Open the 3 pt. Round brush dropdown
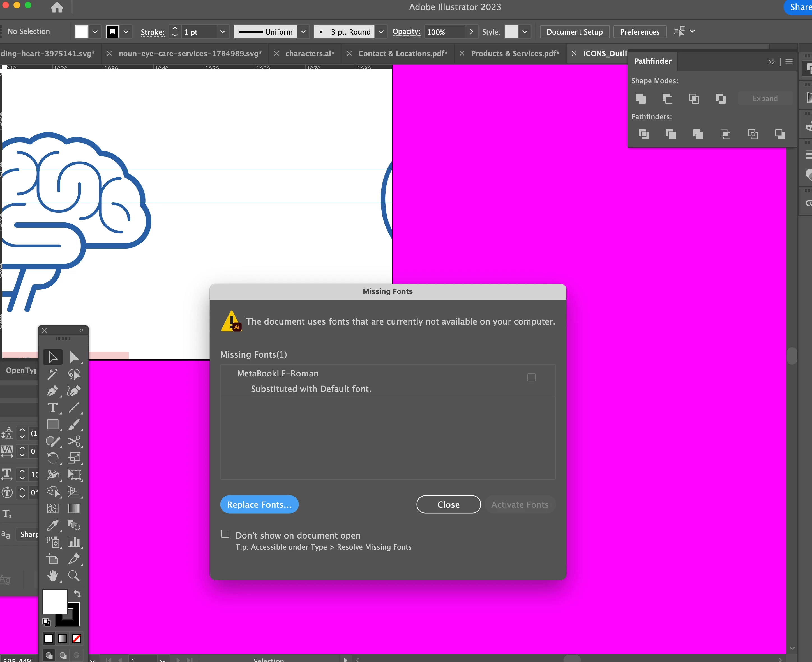The width and height of the screenshot is (812, 662). (x=381, y=32)
